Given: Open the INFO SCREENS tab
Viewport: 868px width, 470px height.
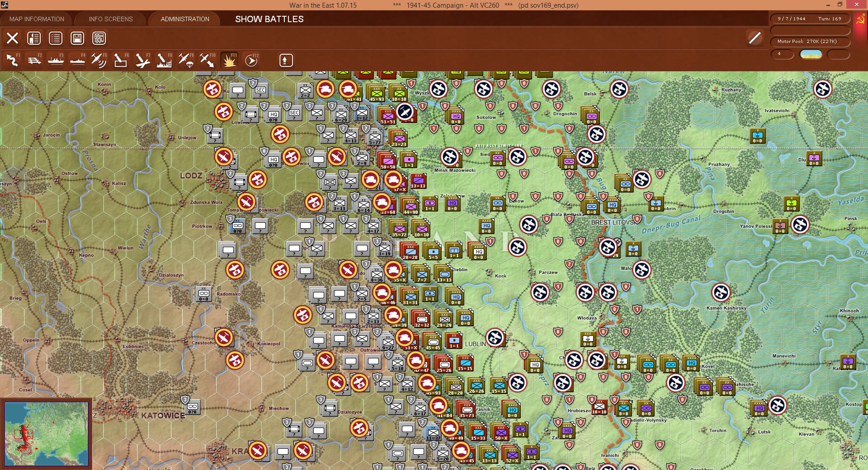Looking at the screenshot, I should pyautogui.click(x=111, y=19).
